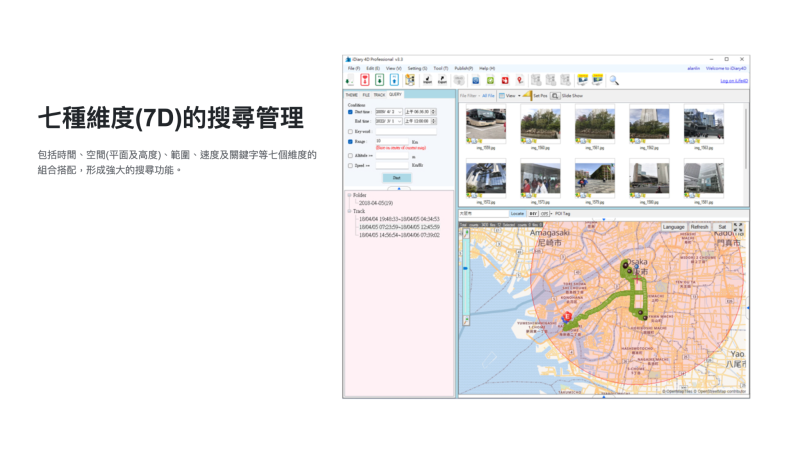
Task: Enable the Key word condition checkbox
Action: pyautogui.click(x=351, y=132)
